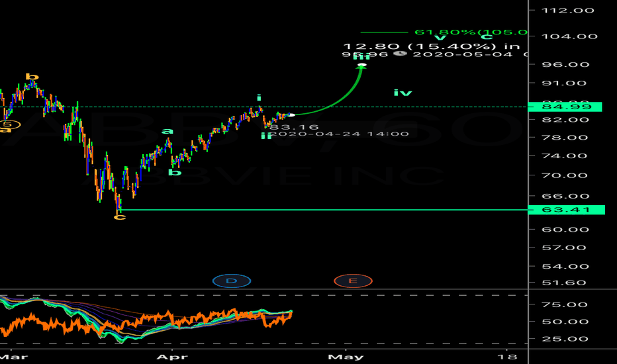
Task: Select the green iv wave label
Action: click(x=403, y=93)
